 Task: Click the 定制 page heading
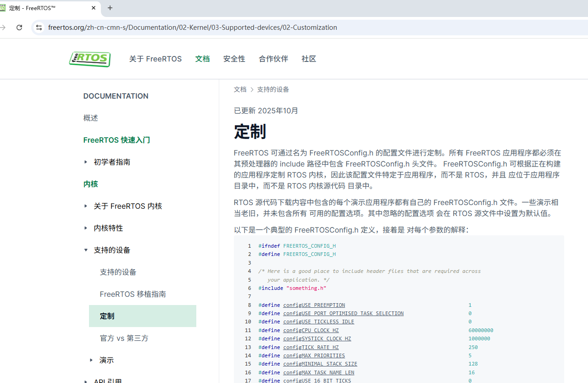(250, 131)
